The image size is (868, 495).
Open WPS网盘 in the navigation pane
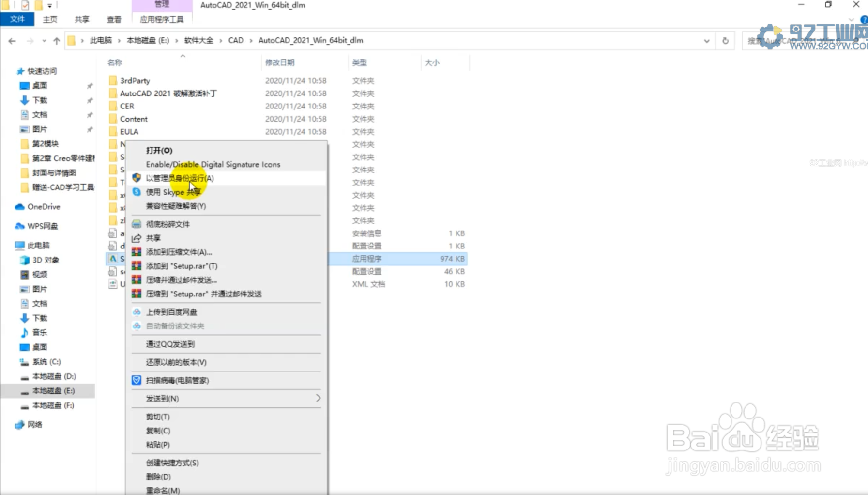tap(43, 226)
